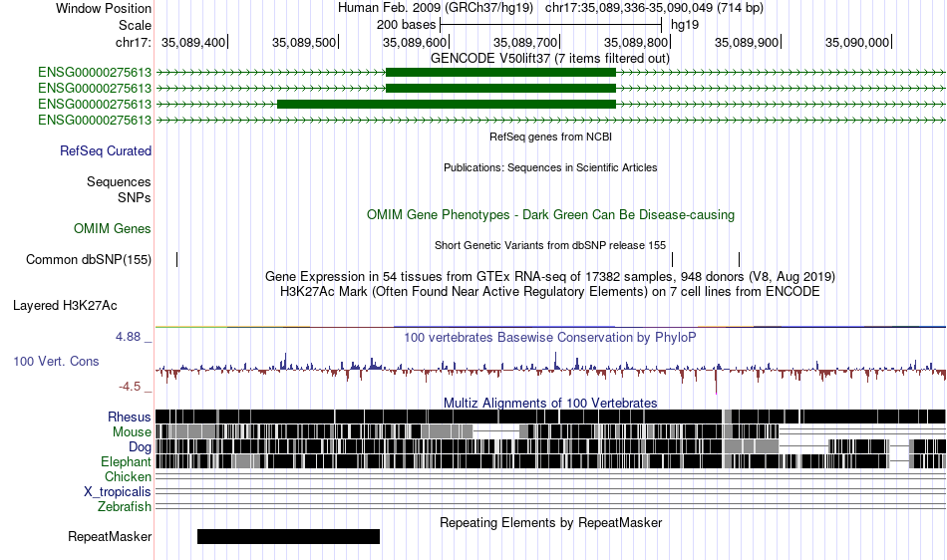
Task: Click the chr17: ruler label
Action: (134, 42)
